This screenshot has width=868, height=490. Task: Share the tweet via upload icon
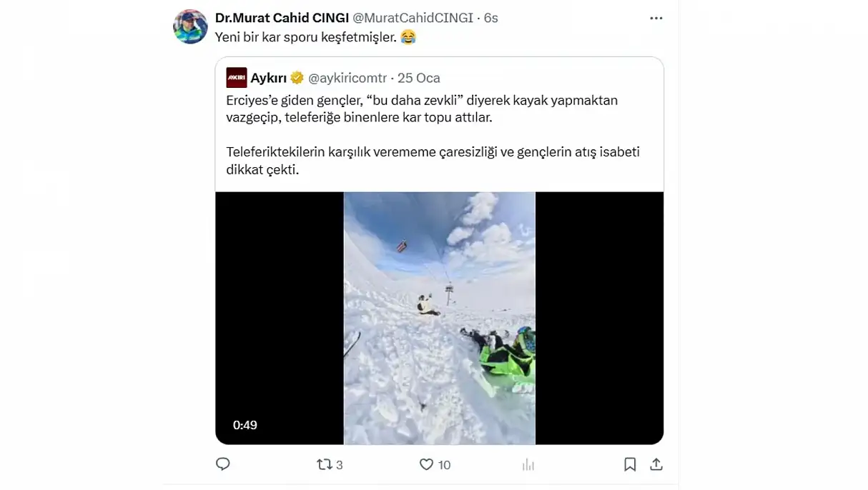tap(656, 464)
